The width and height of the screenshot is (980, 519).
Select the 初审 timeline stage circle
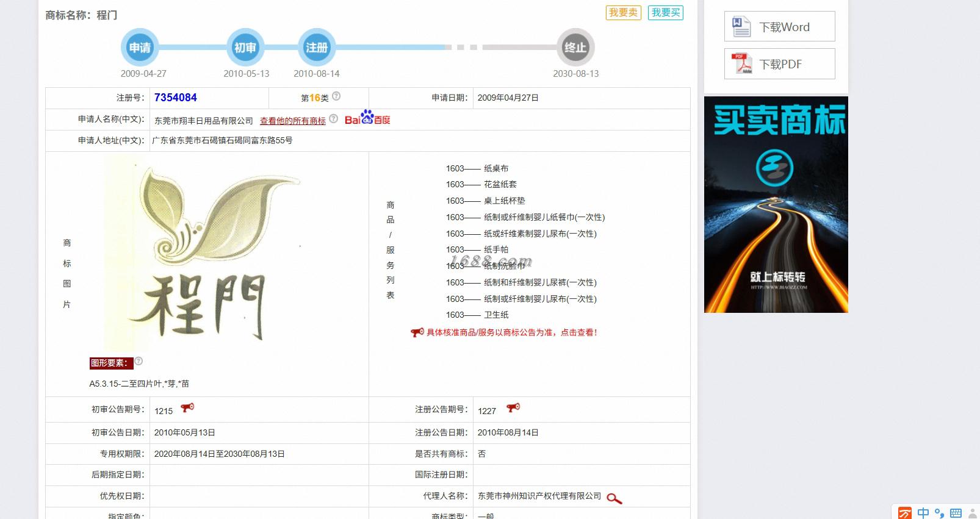tap(245, 47)
